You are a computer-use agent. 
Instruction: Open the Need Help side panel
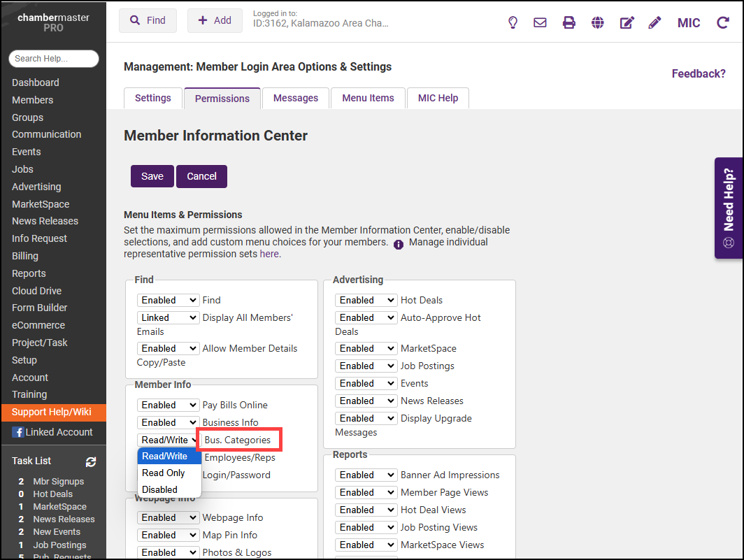(729, 208)
